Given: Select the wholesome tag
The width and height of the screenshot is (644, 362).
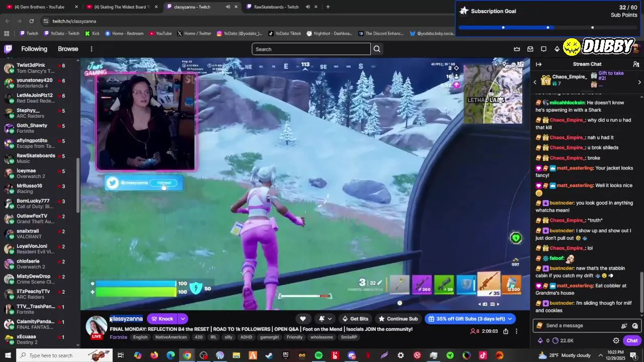Looking at the screenshot, I should point(321,337).
